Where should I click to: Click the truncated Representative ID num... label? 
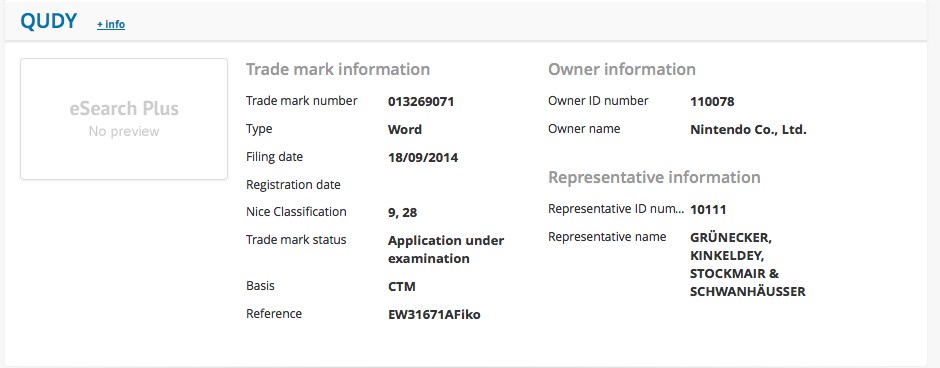click(616, 209)
